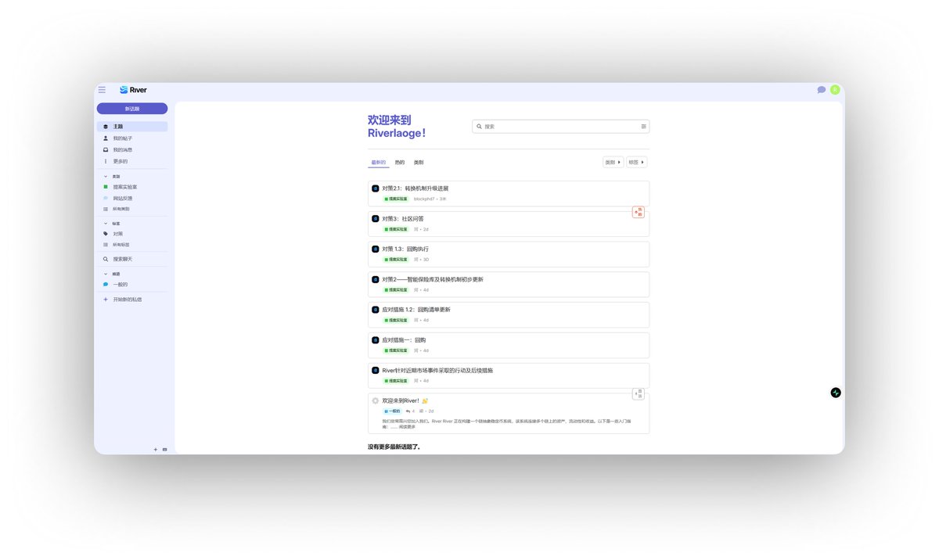Switch to the 热的 tab

click(400, 163)
